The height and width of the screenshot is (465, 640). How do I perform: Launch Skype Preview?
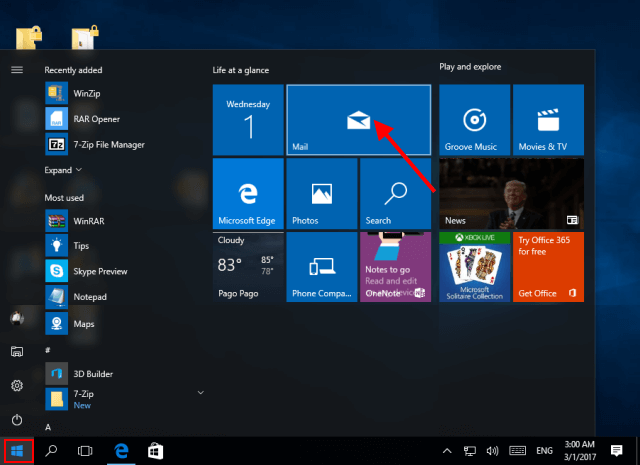click(x=122, y=271)
